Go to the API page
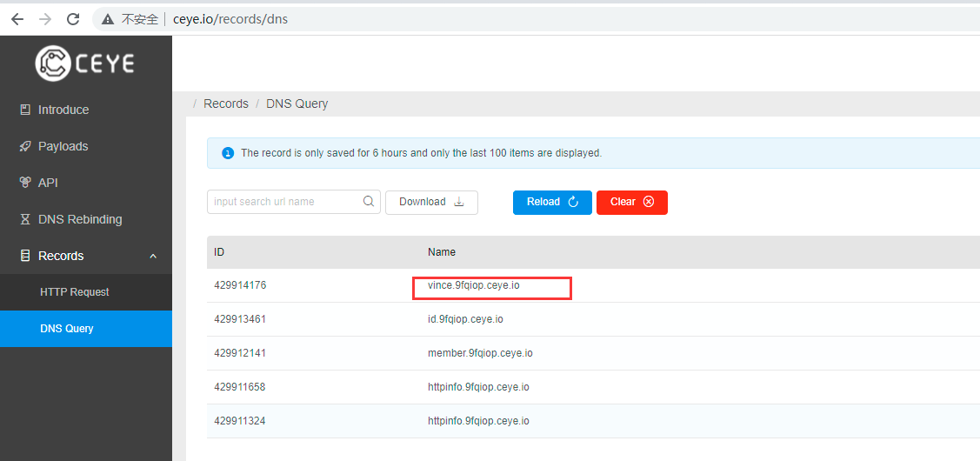 click(48, 183)
